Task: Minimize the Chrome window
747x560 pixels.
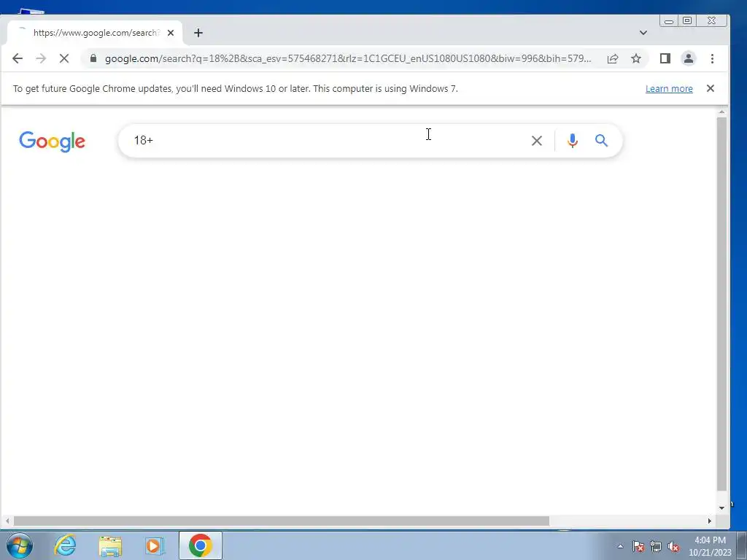Action: (669, 21)
